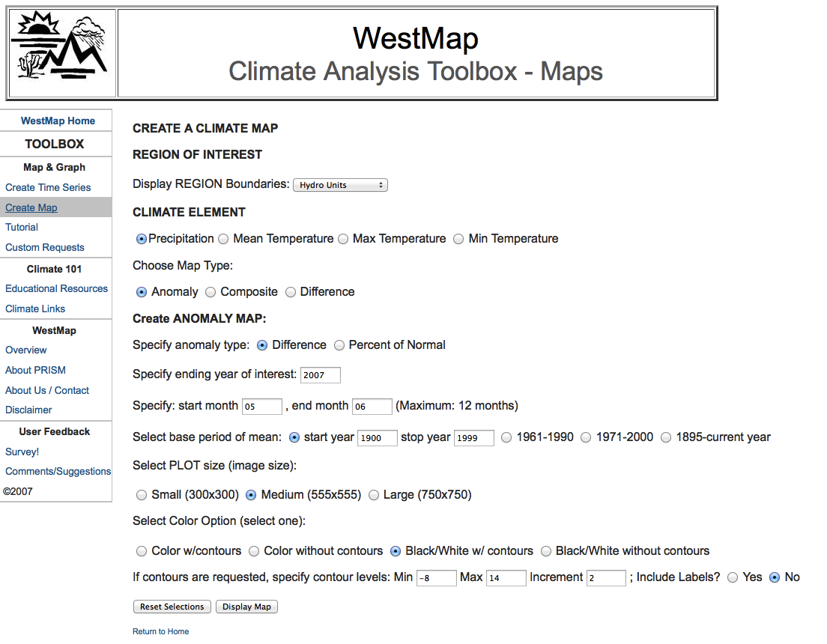Follow the Return to Home link
827x644 pixels.
pos(160,631)
